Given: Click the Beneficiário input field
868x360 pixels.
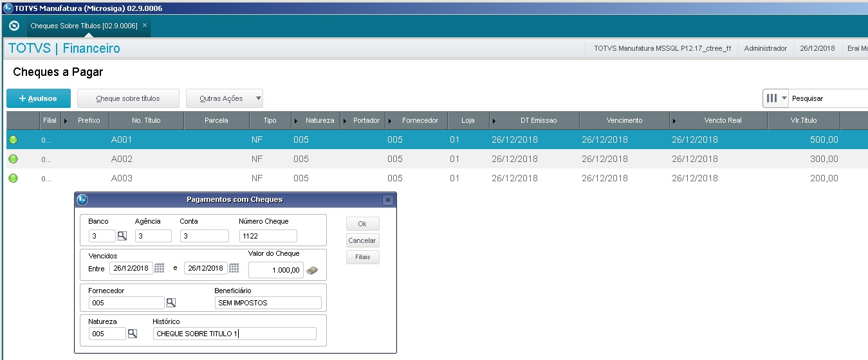Looking at the screenshot, I should click(x=268, y=303).
